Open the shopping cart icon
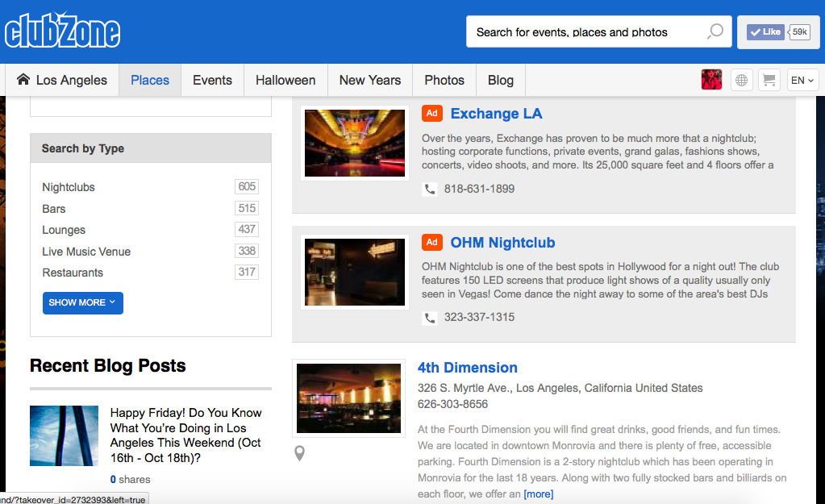Viewport: 825px width, 504px height. [769, 80]
